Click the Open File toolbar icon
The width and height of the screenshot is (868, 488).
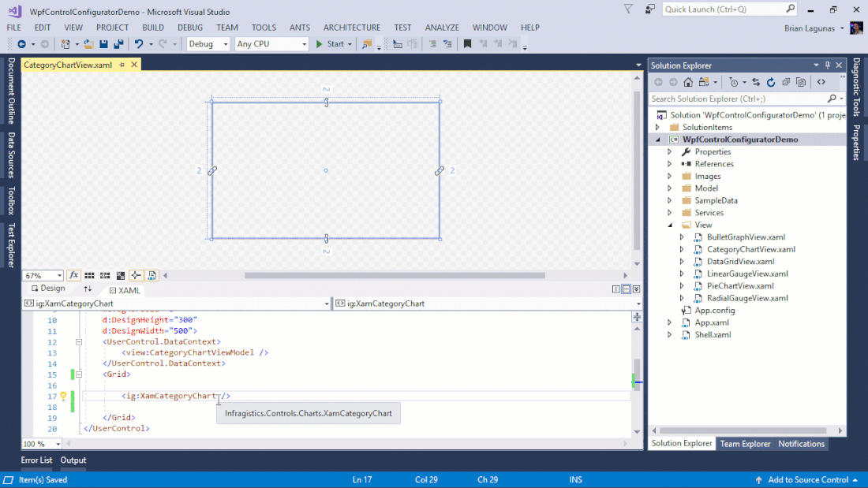click(x=88, y=44)
